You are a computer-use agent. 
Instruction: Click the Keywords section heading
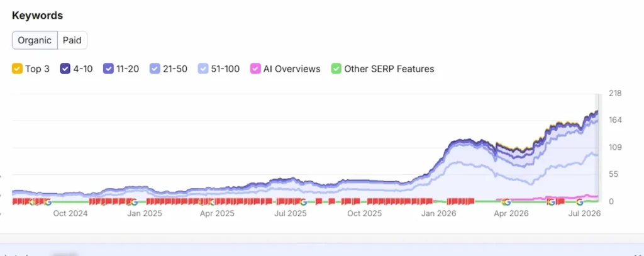pos(37,16)
